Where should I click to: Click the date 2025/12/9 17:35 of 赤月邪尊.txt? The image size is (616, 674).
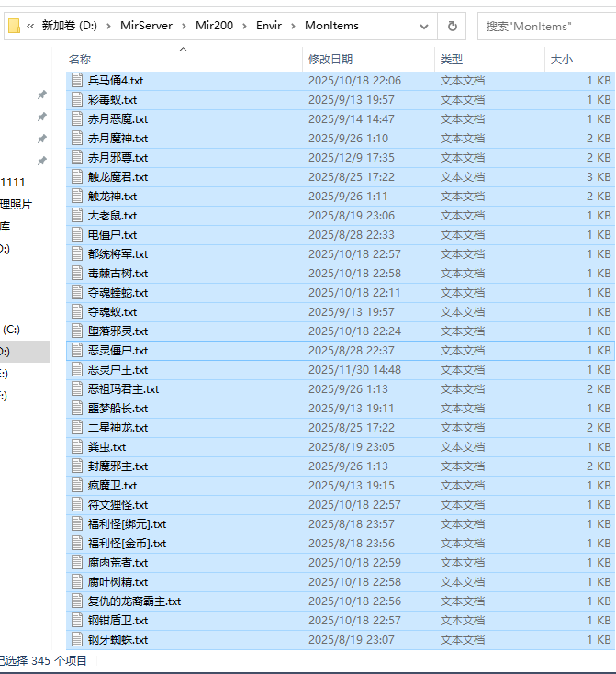(352, 158)
